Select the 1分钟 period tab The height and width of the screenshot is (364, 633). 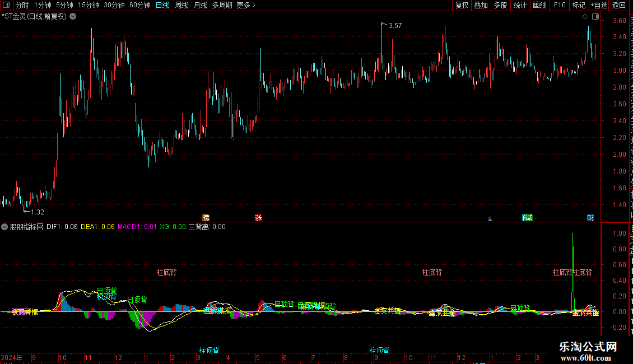43,5
